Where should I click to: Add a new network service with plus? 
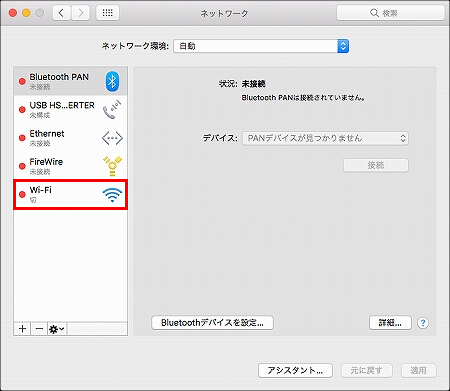pyautogui.click(x=22, y=329)
